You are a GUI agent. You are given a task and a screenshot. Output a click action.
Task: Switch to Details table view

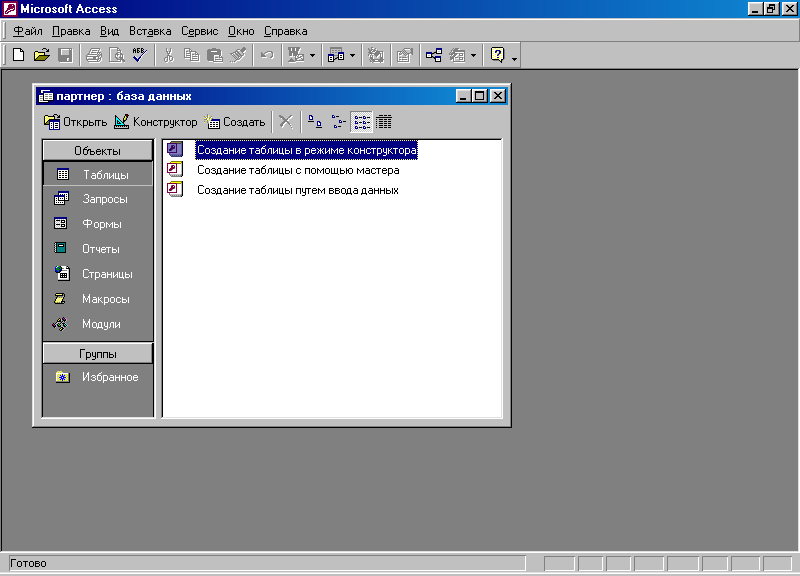pos(384,122)
